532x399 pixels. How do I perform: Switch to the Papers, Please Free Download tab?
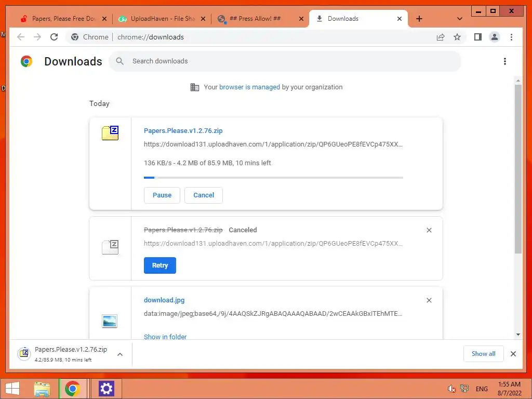pos(63,19)
